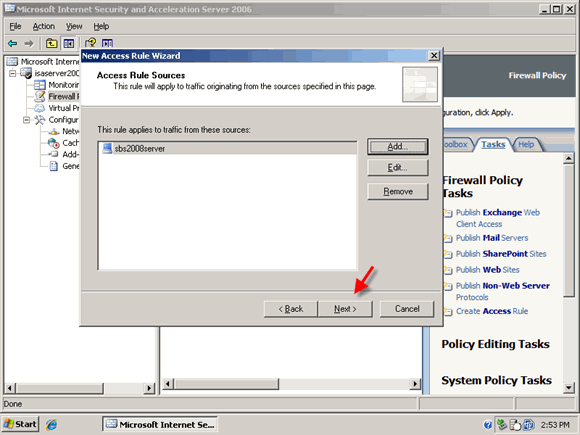Click the task pane scroll down arrow

(569, 388)
